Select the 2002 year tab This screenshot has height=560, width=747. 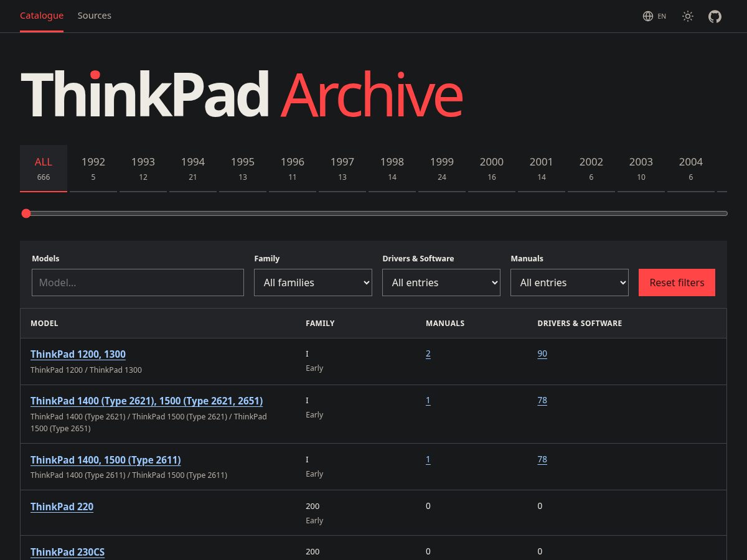coord(591,169)
